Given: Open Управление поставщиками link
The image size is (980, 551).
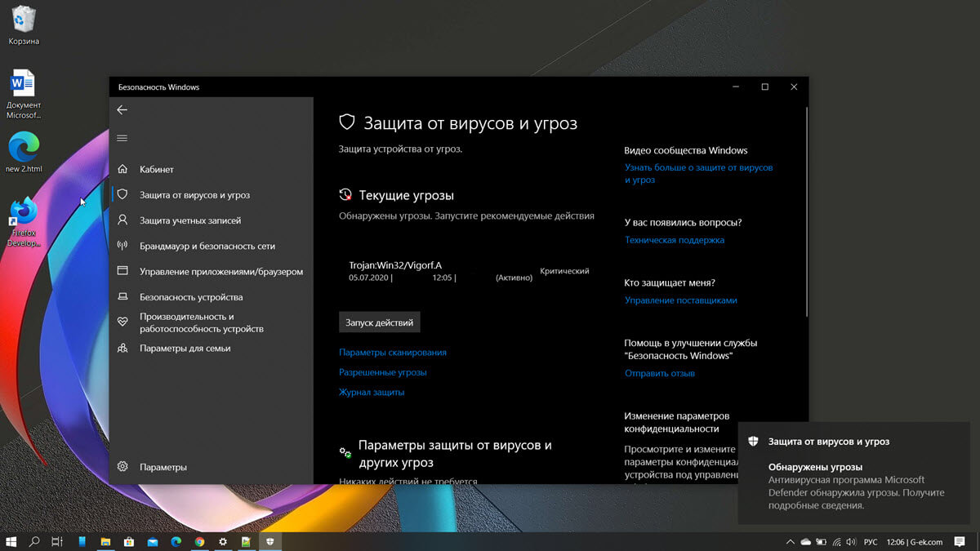Looking at the screenshot, I should 681,300.
